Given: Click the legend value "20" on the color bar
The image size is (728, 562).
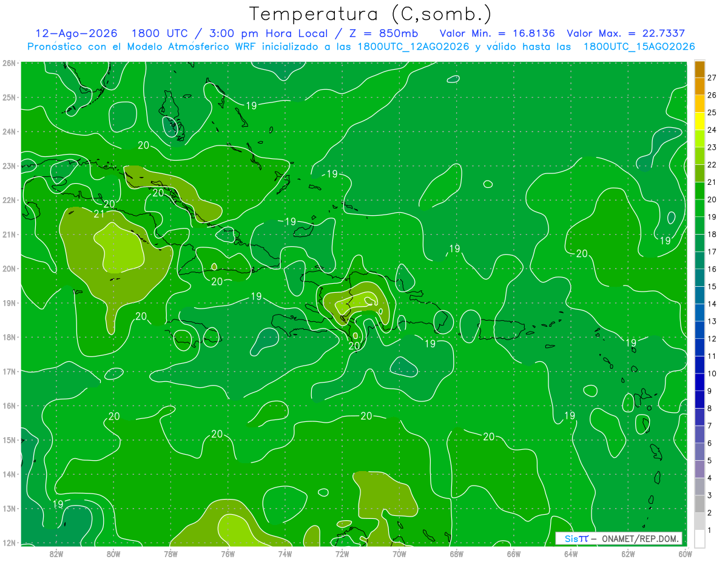Looking at the screenshot, I should 712,199.
